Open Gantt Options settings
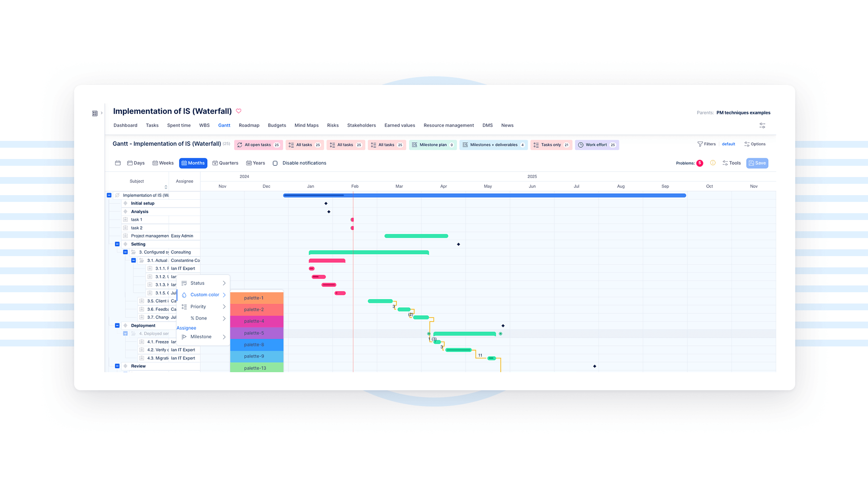Screen dimensions: 868x486 (x=755, y=144)
